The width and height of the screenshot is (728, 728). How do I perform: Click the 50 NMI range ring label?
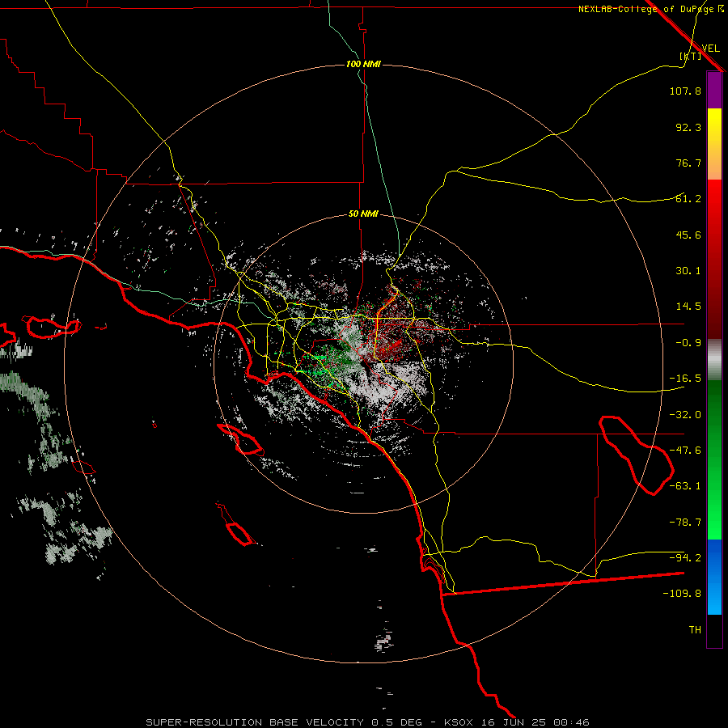coord(363,214)
